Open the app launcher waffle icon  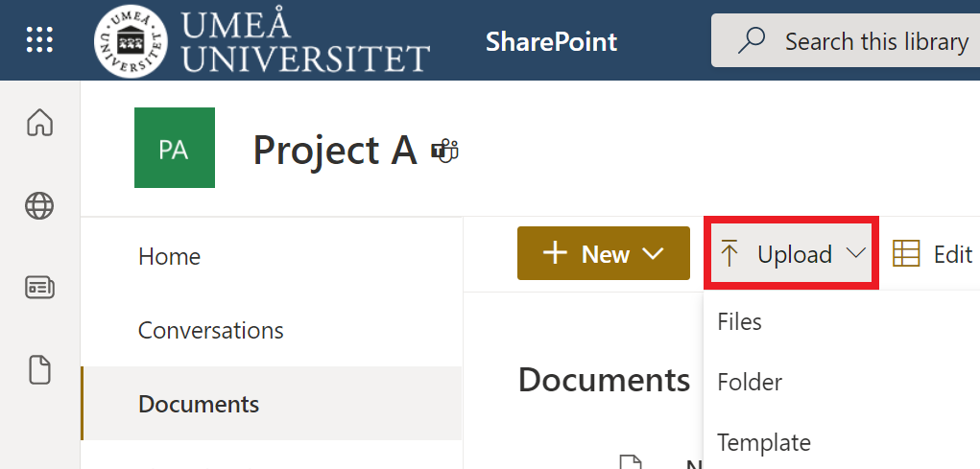(40, 40)
